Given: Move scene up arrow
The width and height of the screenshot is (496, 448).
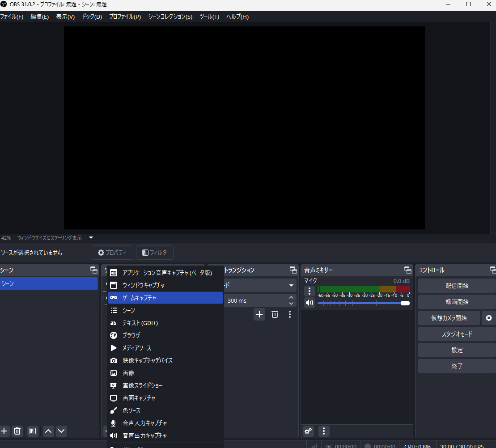Looking at the screenshot, I should [x=48, y=431].
